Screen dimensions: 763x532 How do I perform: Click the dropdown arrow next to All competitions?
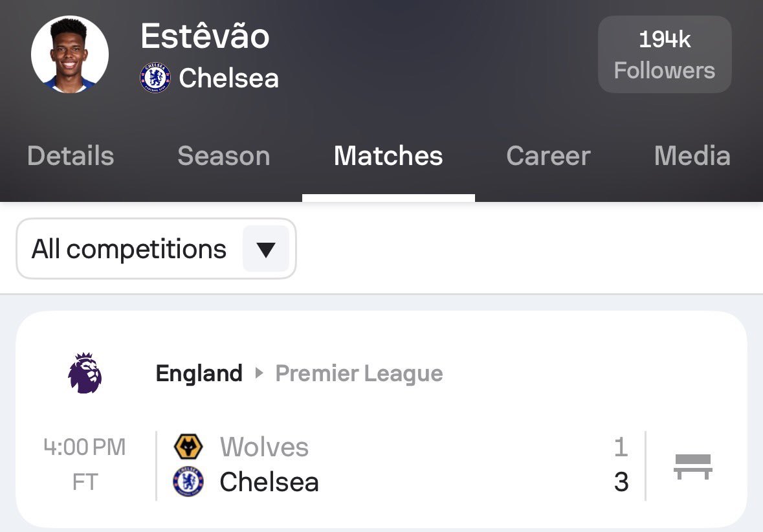point(266,249)
